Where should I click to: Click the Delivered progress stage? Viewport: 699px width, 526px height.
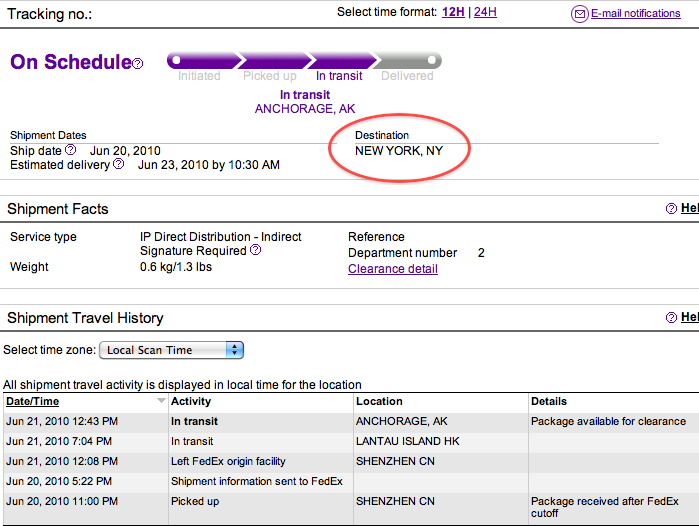(407, 76)
